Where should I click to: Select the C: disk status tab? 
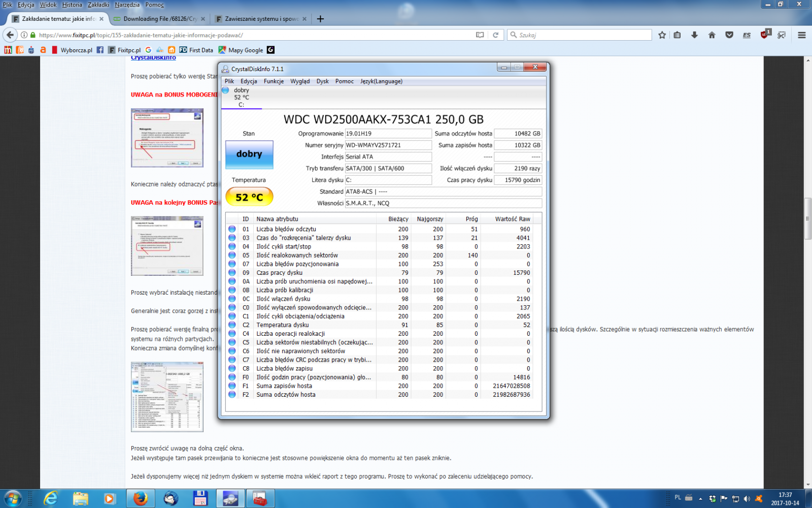click(241, 98)
